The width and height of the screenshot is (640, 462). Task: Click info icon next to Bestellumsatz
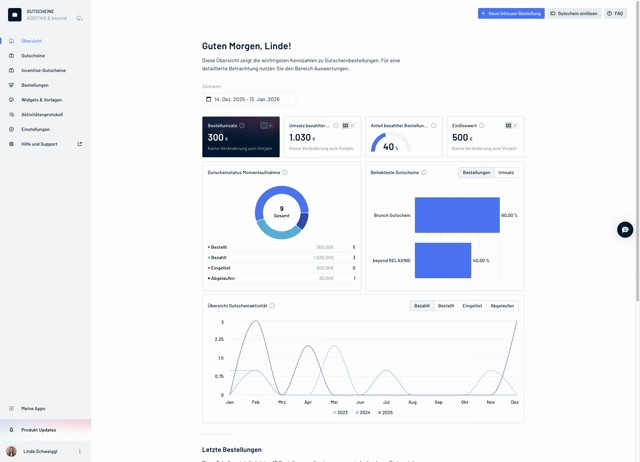(242, 126)
